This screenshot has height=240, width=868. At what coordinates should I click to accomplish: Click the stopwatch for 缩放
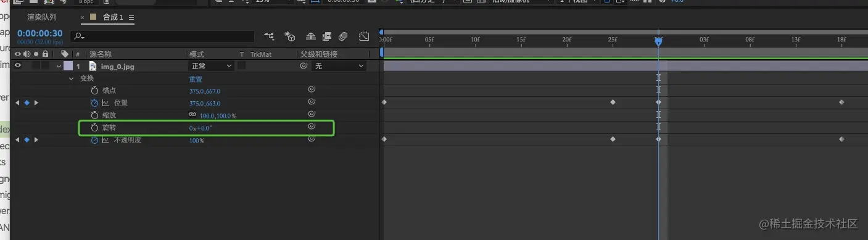94,115
